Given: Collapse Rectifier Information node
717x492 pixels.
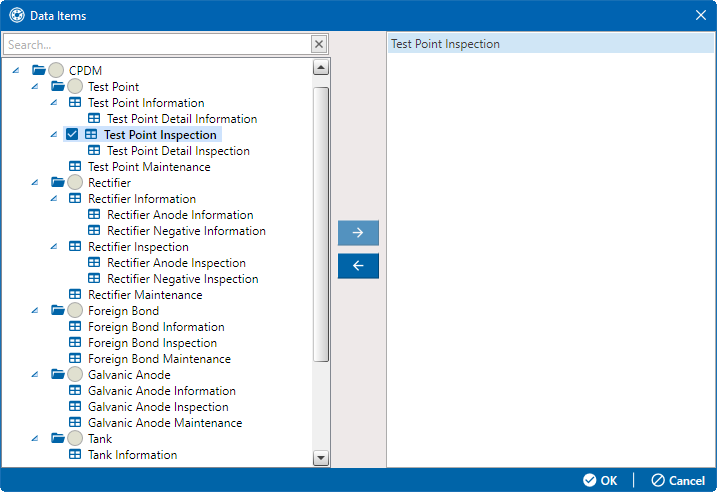Looking at the screenshot, I should 54,198.
